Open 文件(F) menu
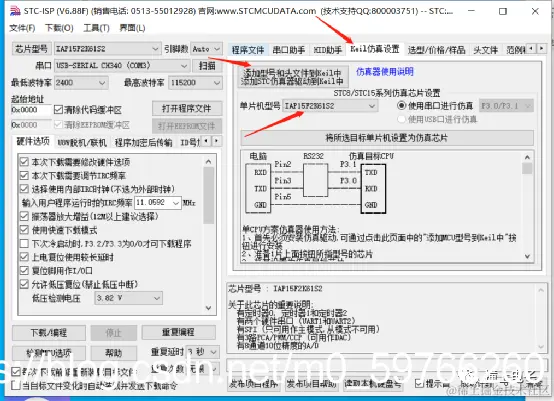This screenshot has height=401, width=554. click(x=22, y=28)
